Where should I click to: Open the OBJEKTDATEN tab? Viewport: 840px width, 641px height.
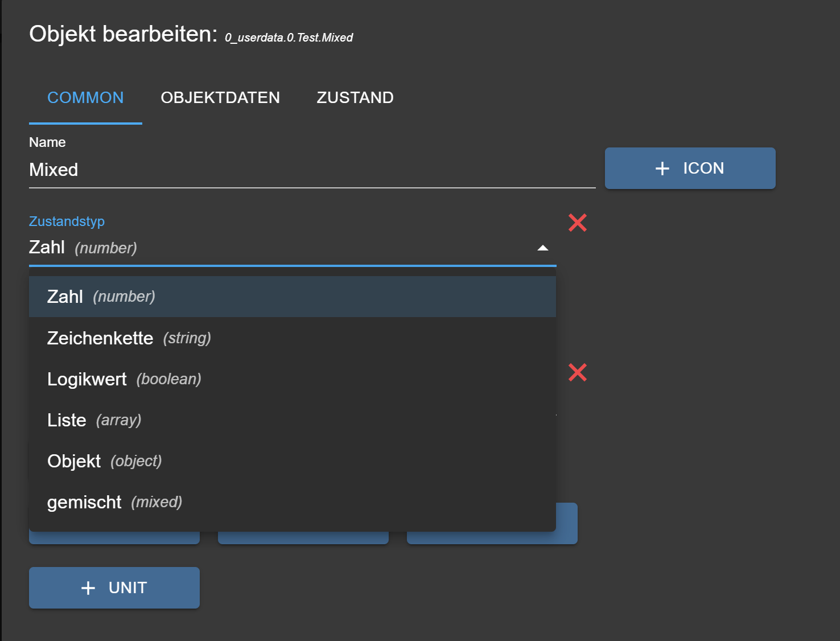220,98
